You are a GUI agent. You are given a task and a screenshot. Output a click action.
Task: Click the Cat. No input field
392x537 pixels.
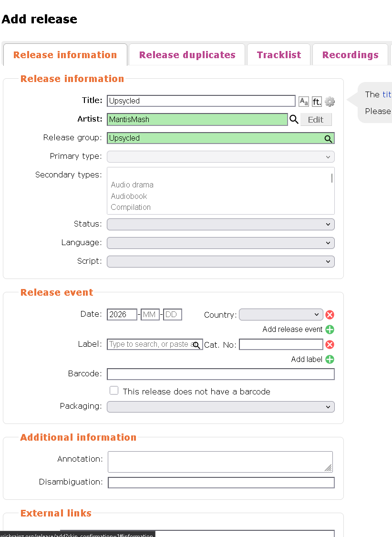(x=281, y=344)
